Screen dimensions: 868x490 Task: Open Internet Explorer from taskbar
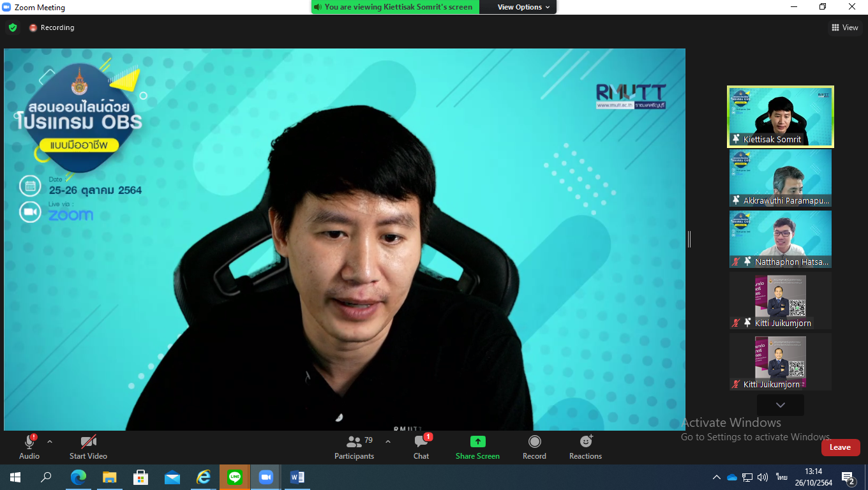click(203, 477)
